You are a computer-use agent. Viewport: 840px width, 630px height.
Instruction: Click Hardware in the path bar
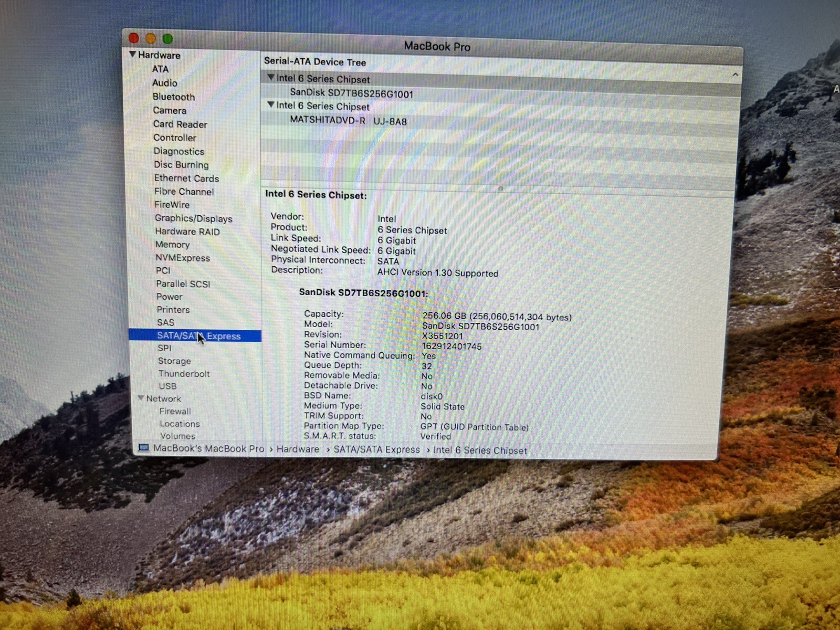pos(298,449)
